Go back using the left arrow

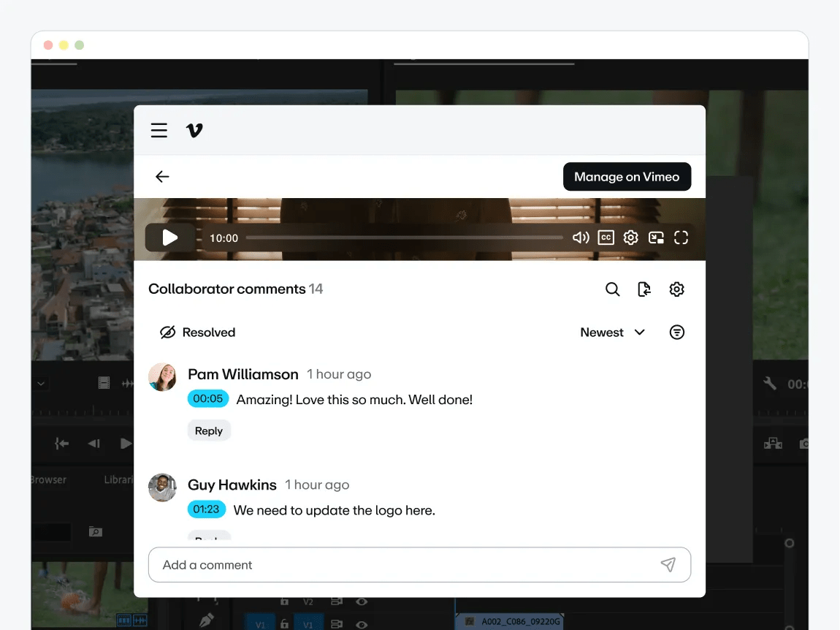coord(162,176)
